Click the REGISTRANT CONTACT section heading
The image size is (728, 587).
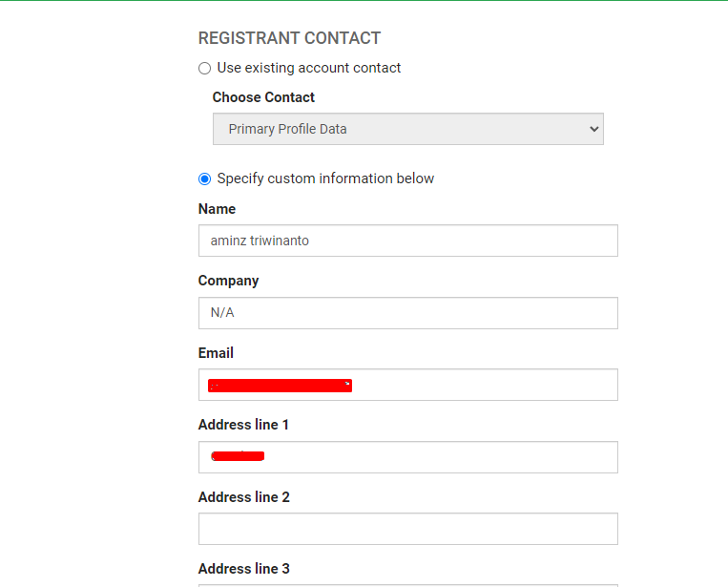[289, 38]
